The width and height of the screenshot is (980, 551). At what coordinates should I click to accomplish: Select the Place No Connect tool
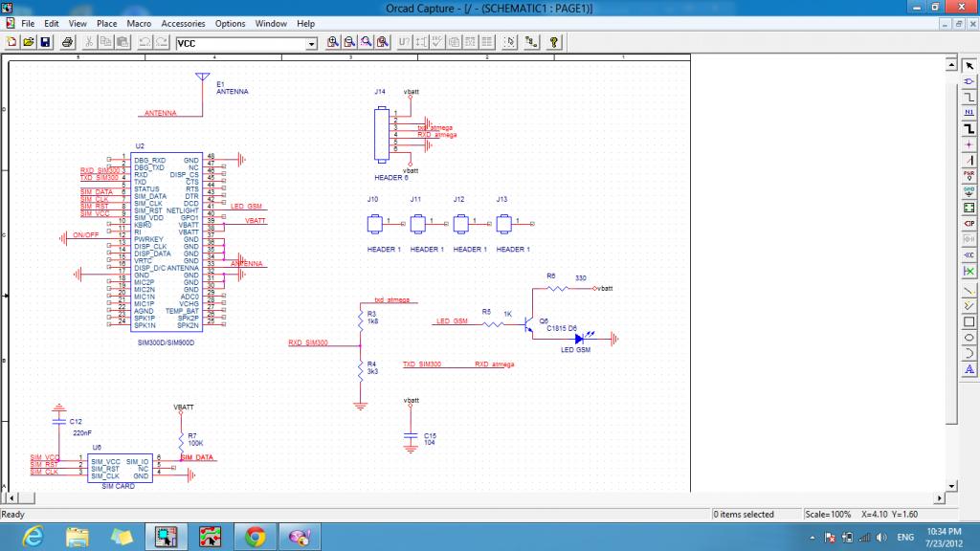969,271
